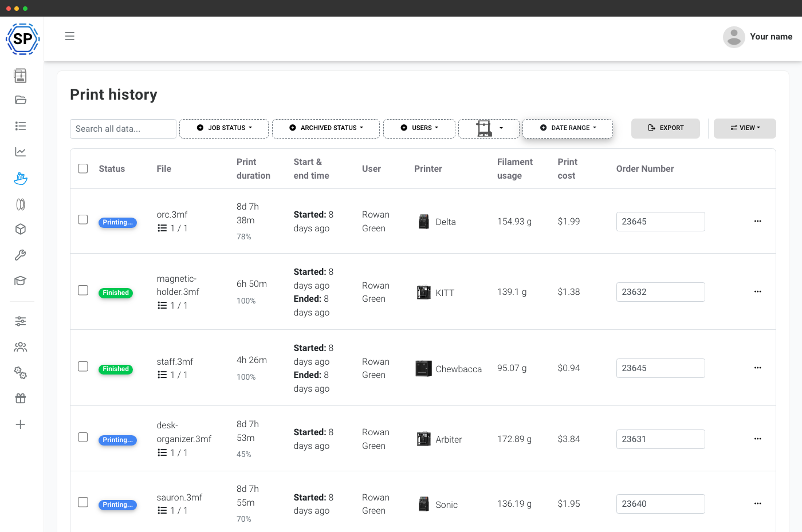The width and height of the screenshot is (802, 532).
Task: Open the Date Range filter dropdown
Action: 568,128
